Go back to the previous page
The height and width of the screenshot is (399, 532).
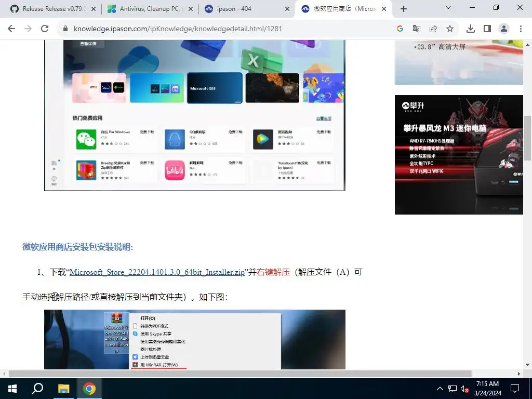coord(11,29)
